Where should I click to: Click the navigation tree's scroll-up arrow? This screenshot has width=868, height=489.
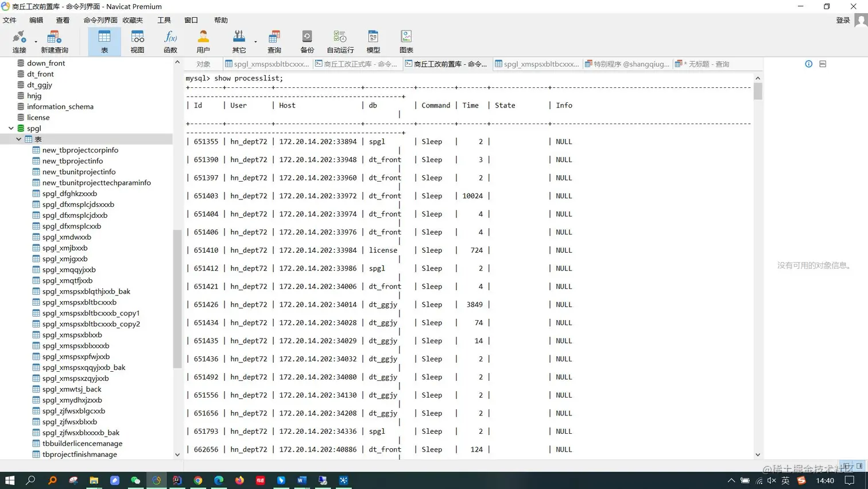click(x=177, y=63)
